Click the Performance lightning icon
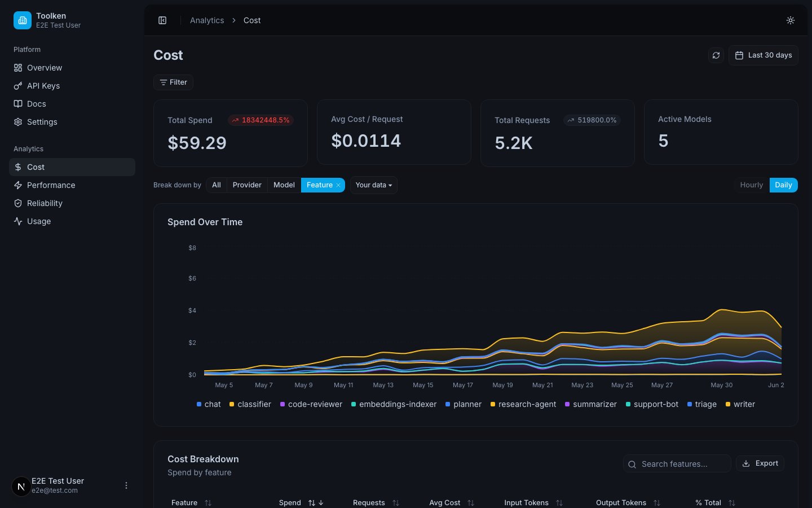 tap(18, 185)
